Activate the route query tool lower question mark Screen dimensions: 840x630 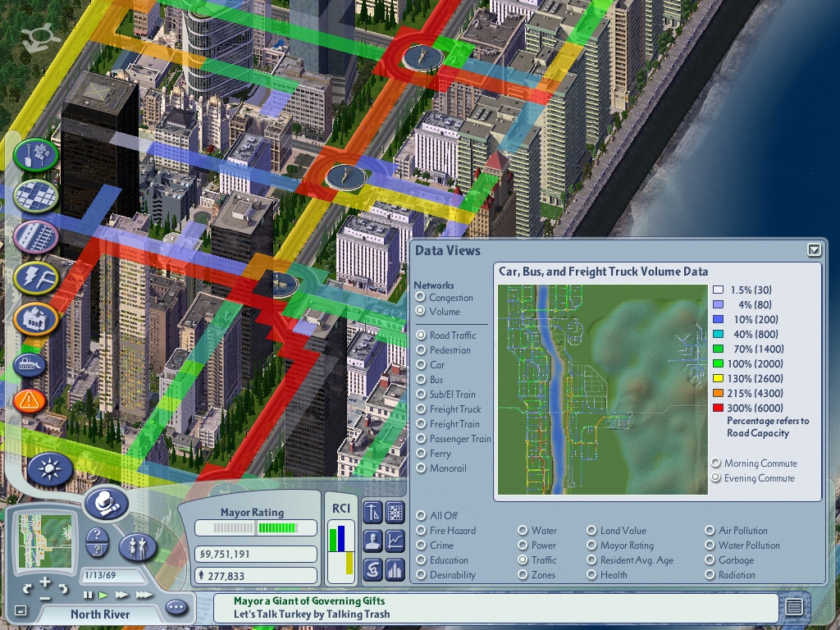[97, 550]
